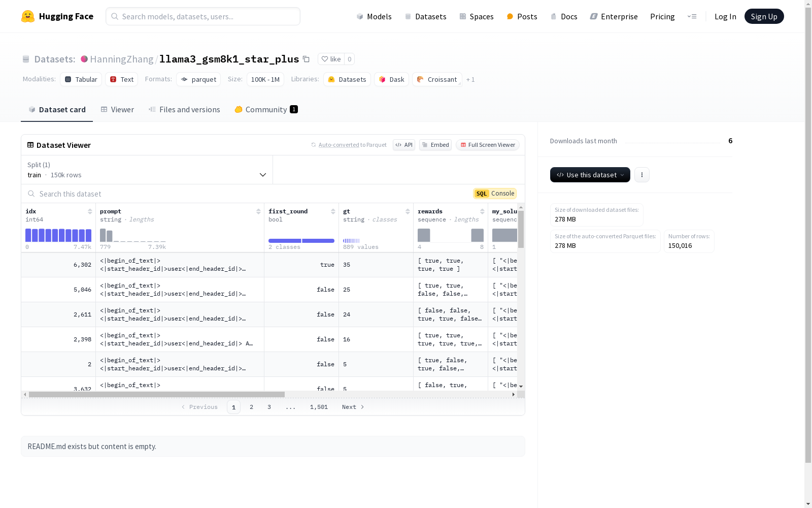Select the Text modality tag
Image resolution: width=812 pixels, height=508 pixels.
click(x=122, y=79)
